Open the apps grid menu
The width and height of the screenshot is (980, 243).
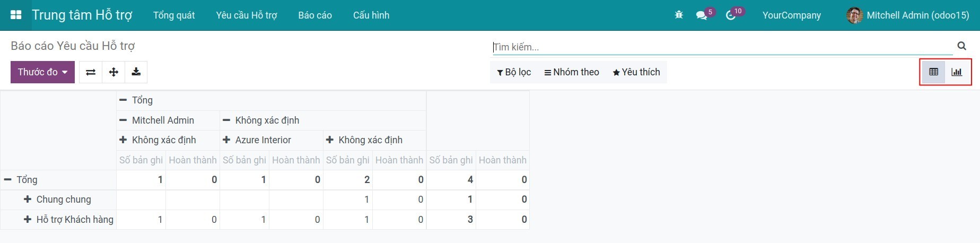tap(16, 15)
